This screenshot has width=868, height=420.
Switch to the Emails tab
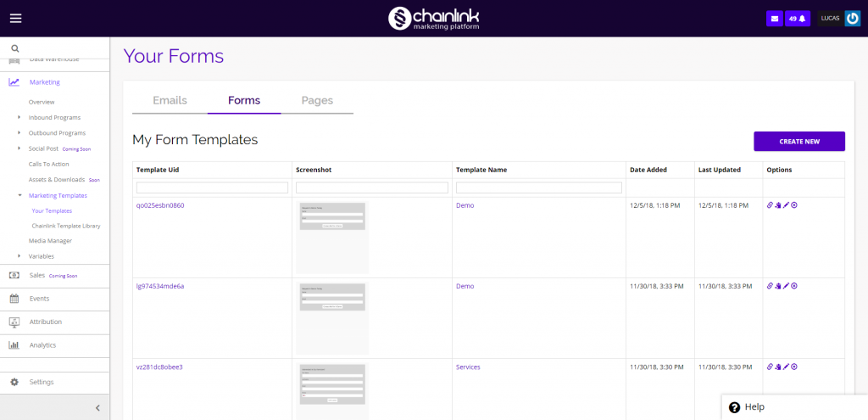coord(170,101)
